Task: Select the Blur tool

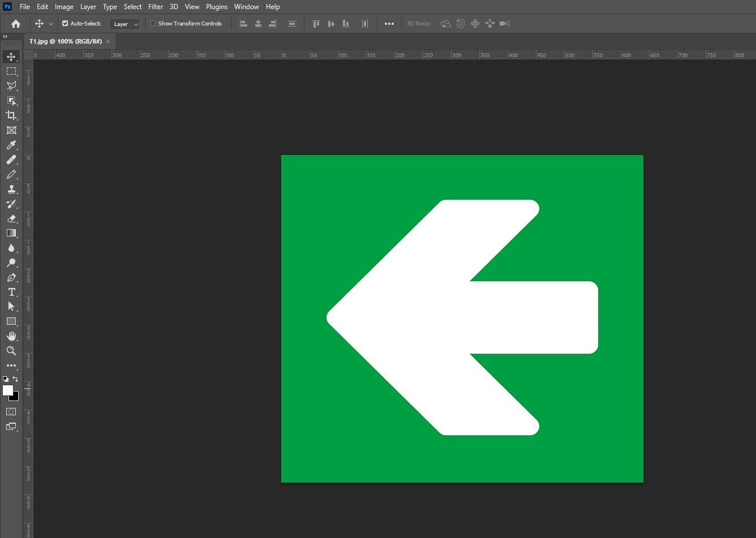Action: pos(11,248)
